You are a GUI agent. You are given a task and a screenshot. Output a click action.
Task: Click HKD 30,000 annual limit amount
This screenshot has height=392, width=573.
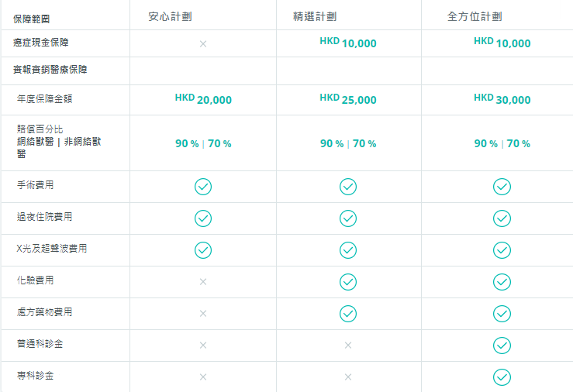point(502,99)
